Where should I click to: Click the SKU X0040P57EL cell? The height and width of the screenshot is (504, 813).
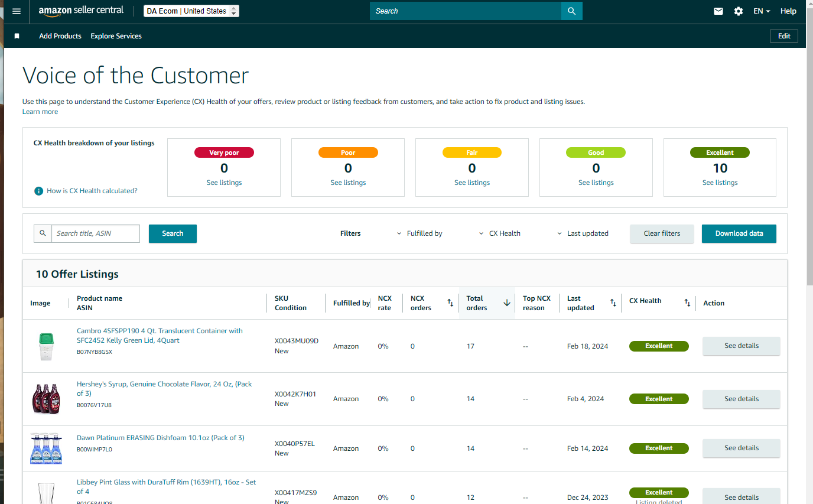pyautogui.click(x=295, y=444)
